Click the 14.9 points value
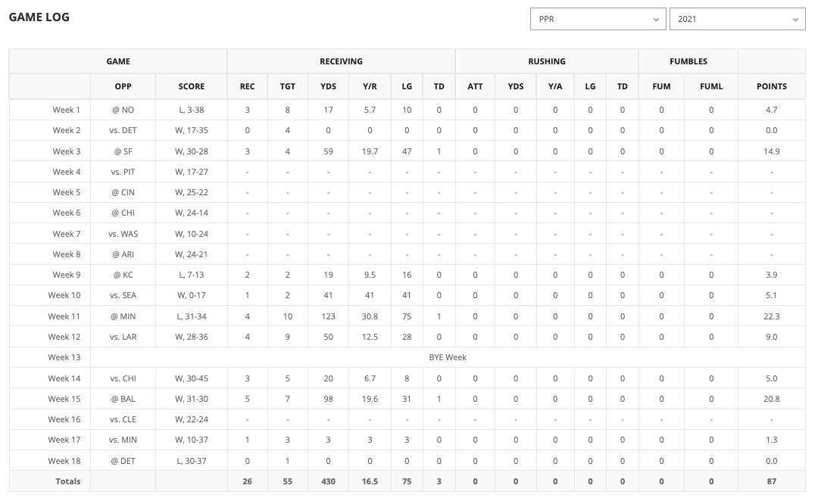Viewport: 818px width, 504px height. click(772, 151)
